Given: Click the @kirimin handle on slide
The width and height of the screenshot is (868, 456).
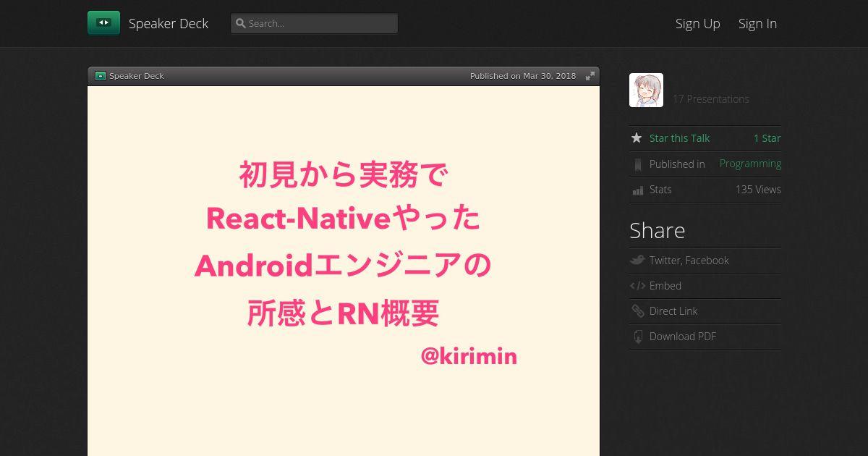Looking at the screenshot, I should click(469, 356).
